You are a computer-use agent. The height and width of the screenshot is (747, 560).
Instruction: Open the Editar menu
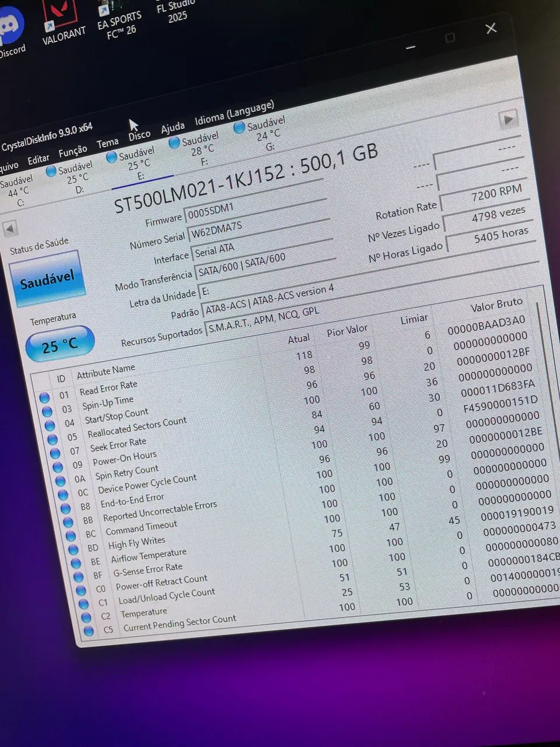coord(38,159)
